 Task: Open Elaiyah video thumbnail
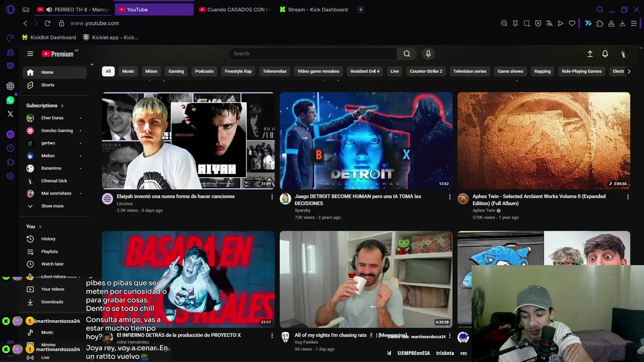[x=188, y=141]
